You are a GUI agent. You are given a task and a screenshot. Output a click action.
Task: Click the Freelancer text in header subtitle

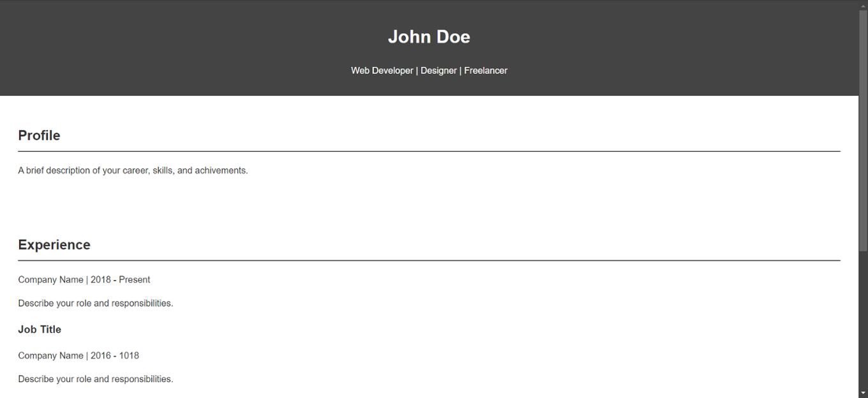(486, 71)
